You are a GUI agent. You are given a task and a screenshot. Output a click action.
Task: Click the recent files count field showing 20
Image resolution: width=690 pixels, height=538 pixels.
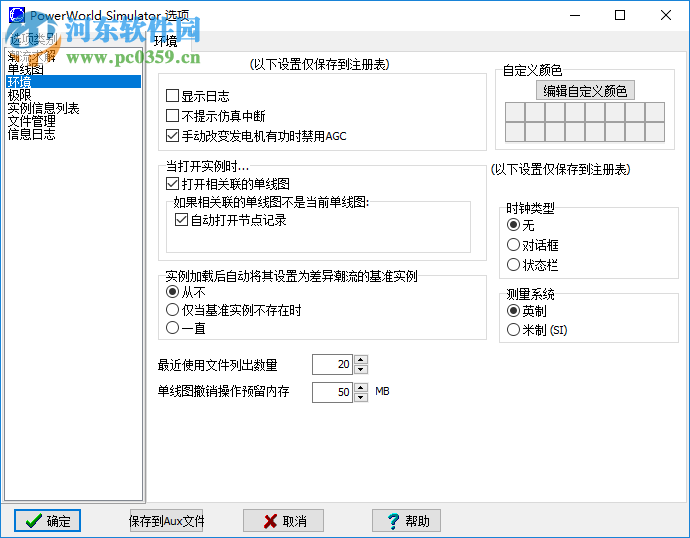(332, 364)
